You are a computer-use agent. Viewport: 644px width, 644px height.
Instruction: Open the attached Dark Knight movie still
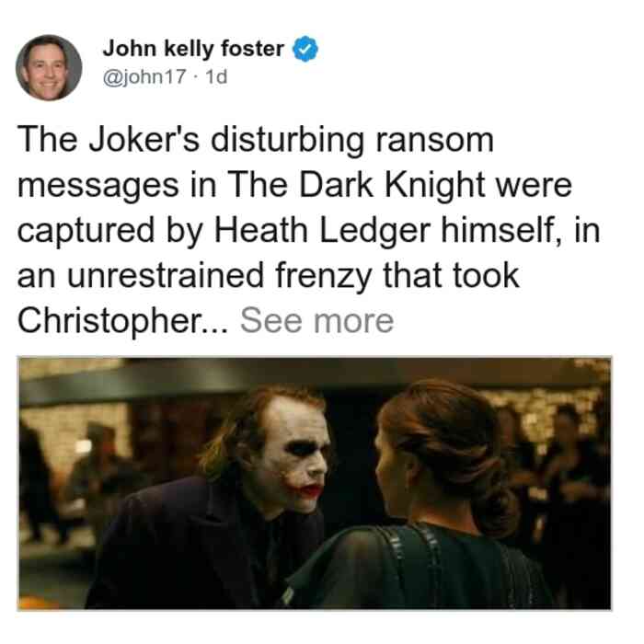point(315,483)
